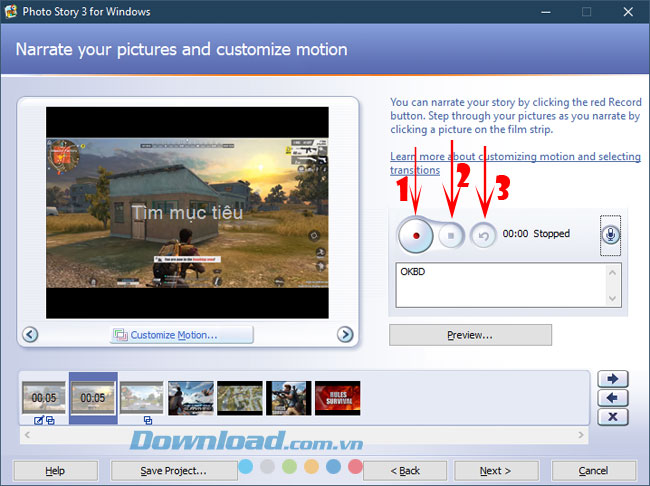Remove selected picture with the X button
The width and height of the screenshot is (650, 486).
(x=612, y=417)
